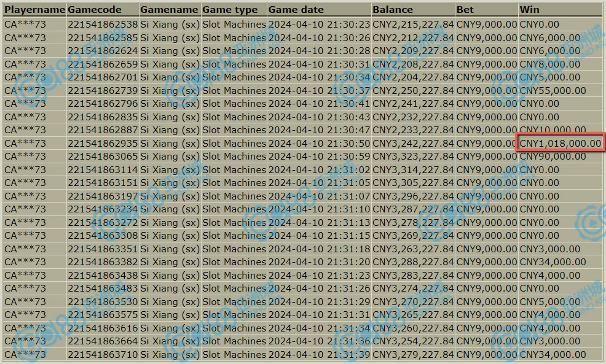Screen dimensions: 606x364
Task: Click gamecode 221541863664
Action: click(103, 341)
